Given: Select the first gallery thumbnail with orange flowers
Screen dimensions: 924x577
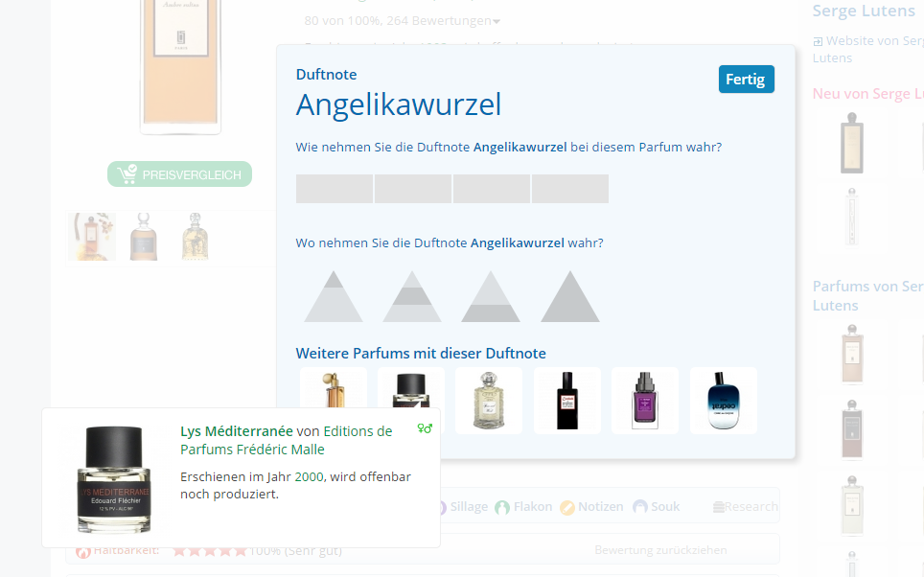Looking at the screenshot, I should (92, 237).
